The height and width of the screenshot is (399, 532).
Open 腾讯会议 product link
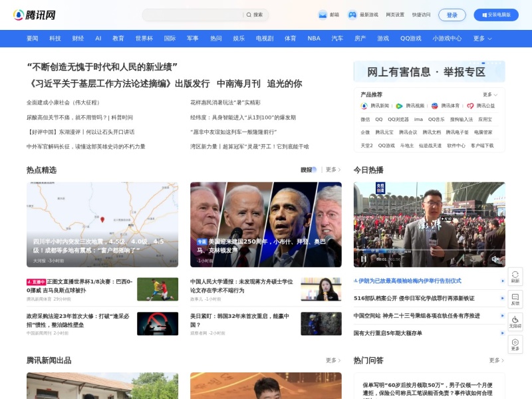[x=408, y=132]
